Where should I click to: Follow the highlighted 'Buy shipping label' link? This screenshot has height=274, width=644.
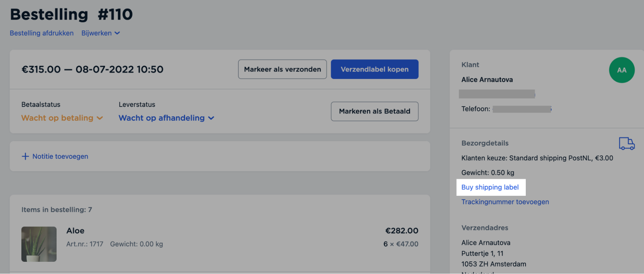[x=490, y=187]
